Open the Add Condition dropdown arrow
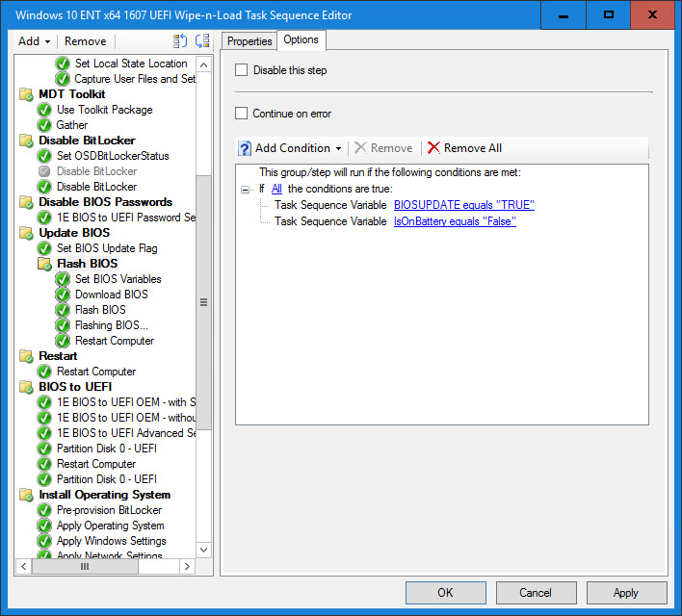The image size is (682, 616). [338, 149]
